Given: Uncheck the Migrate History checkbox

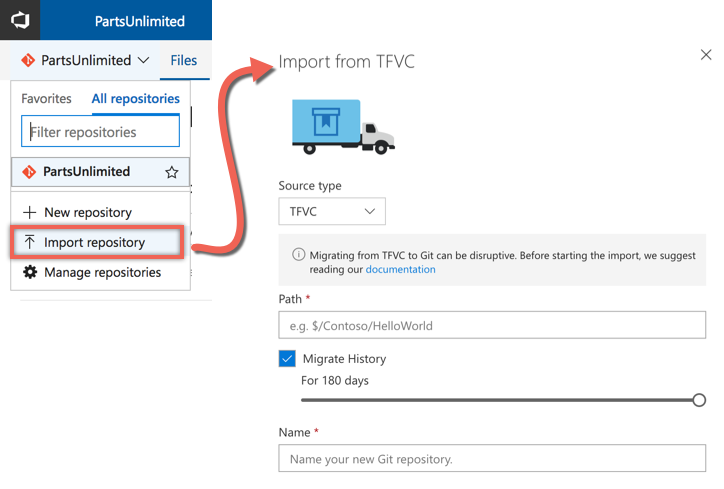Looking at the screenshot, I should 287,358.
